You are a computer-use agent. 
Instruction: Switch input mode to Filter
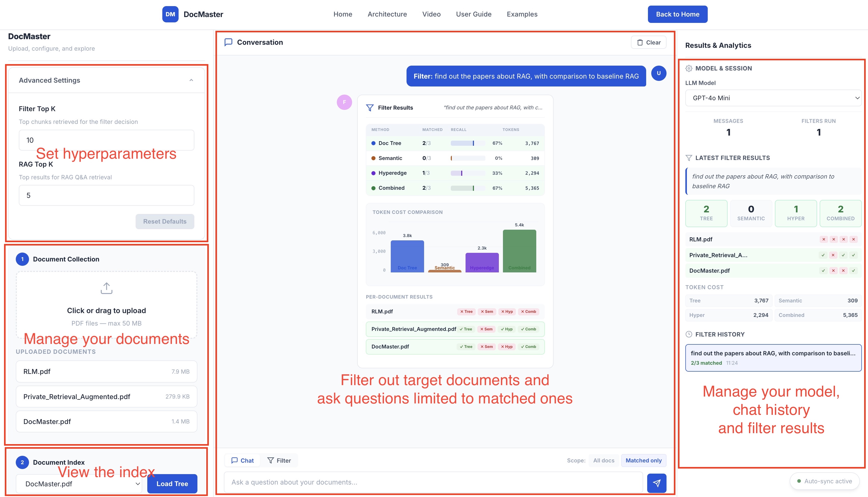pyautogui.click(x=279, y=460)
